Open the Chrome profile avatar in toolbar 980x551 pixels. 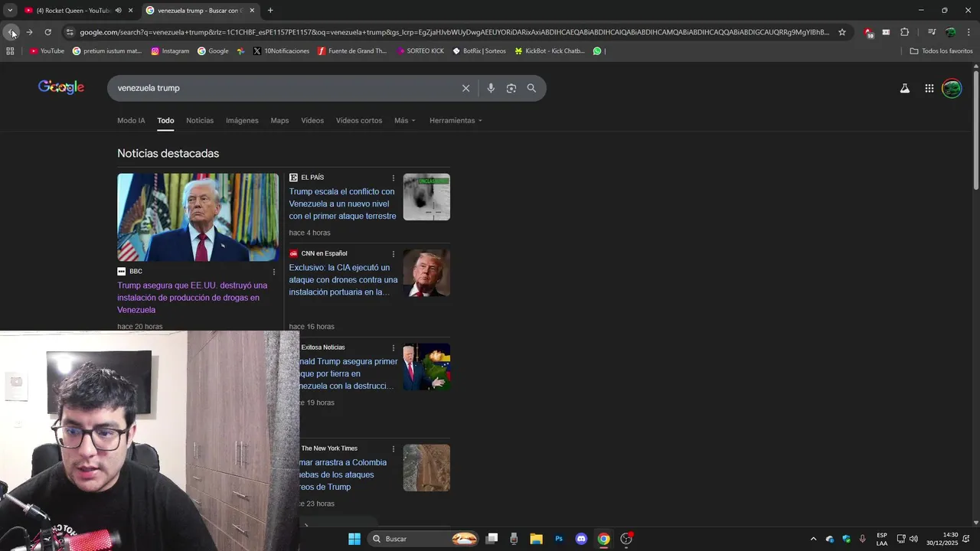coord(950,32)
